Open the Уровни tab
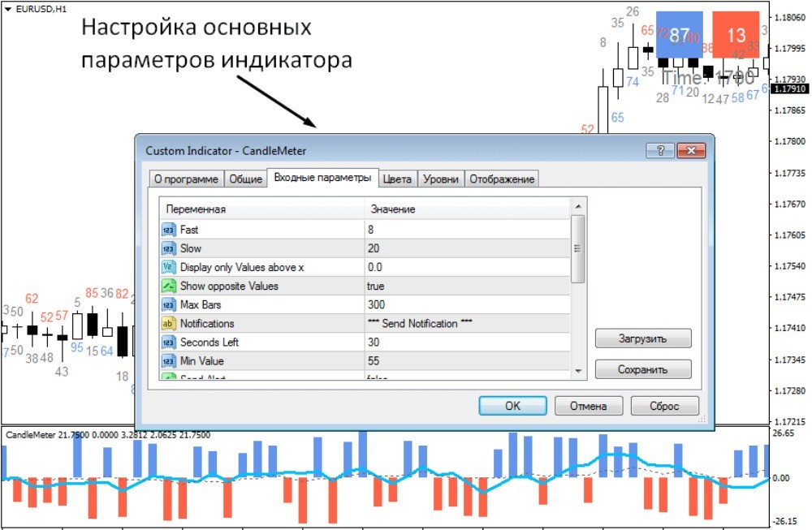 (441, 178)
